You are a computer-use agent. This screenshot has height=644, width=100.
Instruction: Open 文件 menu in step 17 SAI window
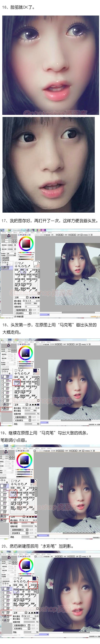pos(4,232)
